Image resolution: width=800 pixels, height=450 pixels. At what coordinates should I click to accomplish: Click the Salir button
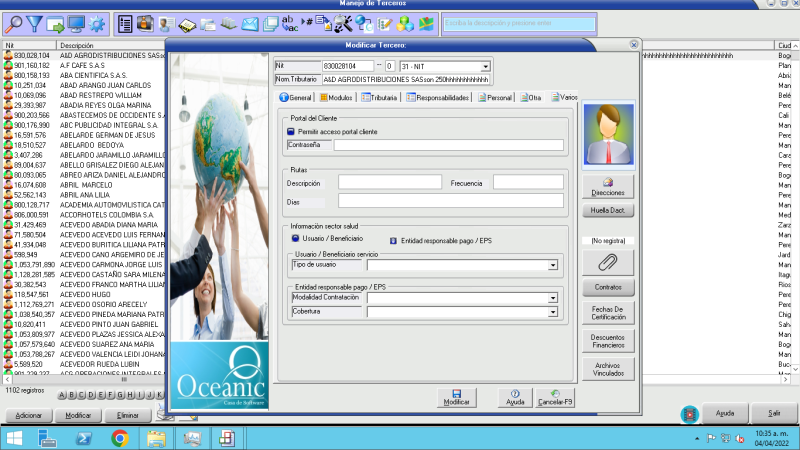click(773, 413)
